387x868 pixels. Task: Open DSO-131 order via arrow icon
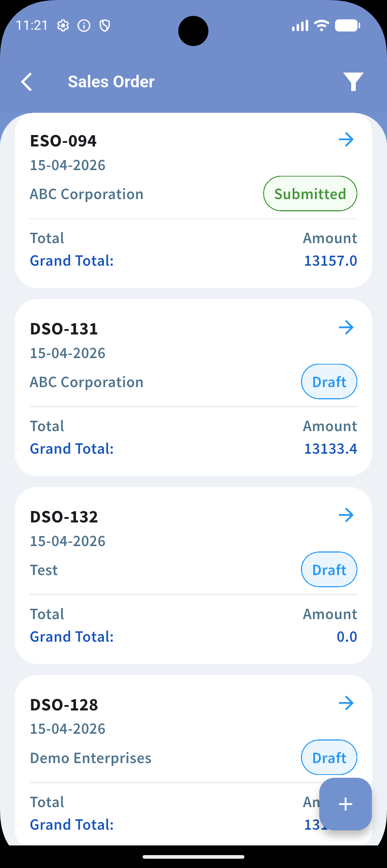point(346,327)
